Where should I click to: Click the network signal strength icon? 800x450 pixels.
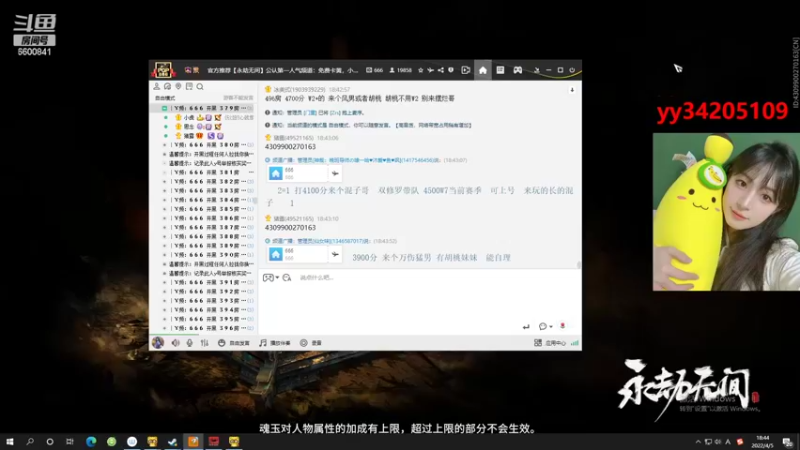point(574,343)
